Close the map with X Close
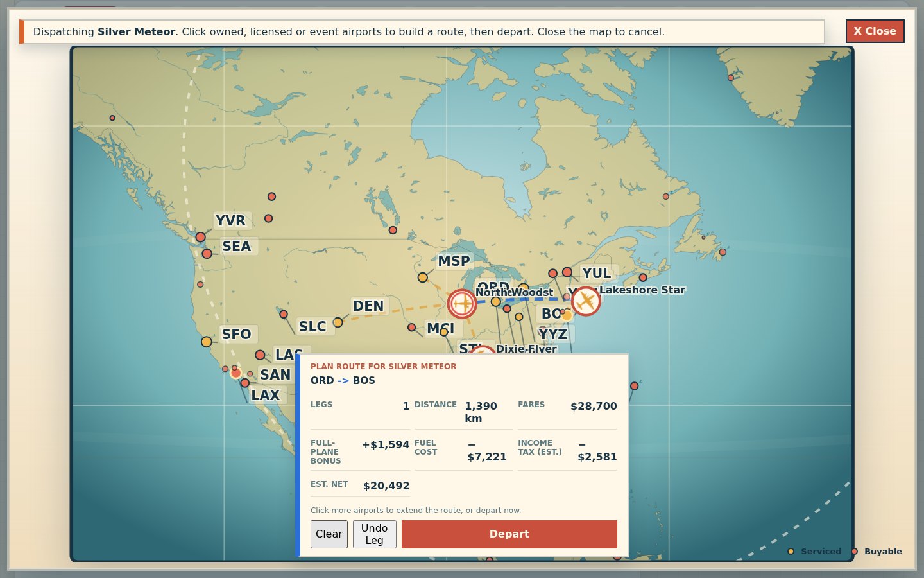The image size is (924, 578). [875, 31]
